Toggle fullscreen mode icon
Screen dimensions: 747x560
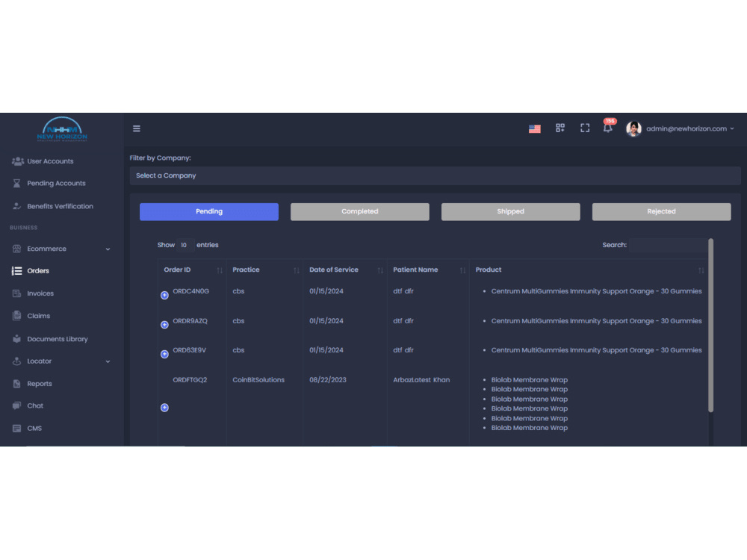click(585, 128)
